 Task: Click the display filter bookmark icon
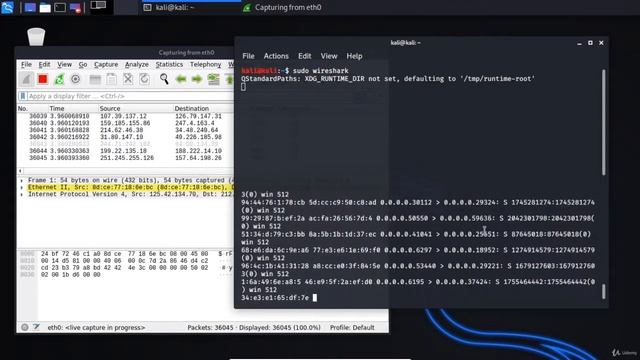pyautogui.click(x=23, y=96)
